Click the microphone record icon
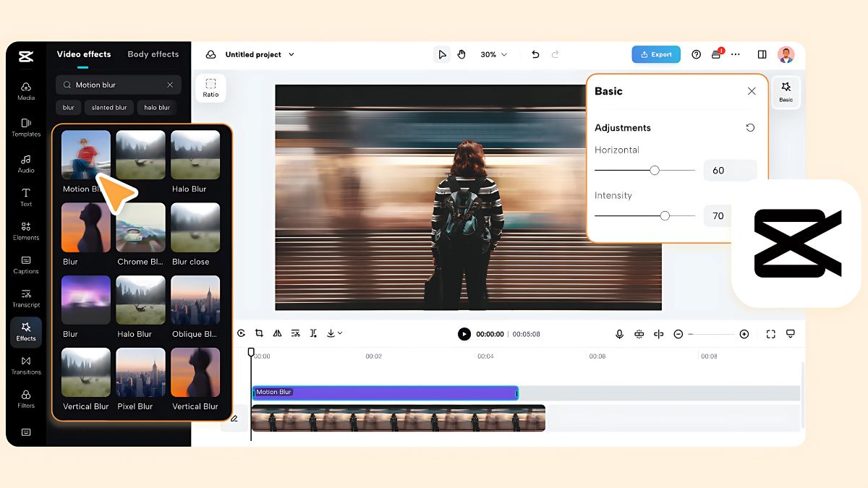868x488 pixels. 619,333
